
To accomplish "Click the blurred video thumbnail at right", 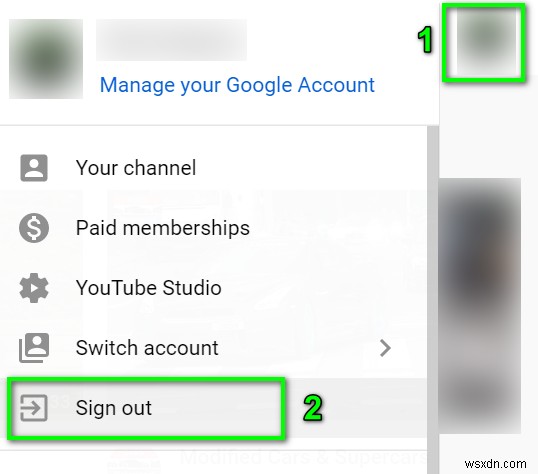I will pyautogui.click(x=480, y=306).
